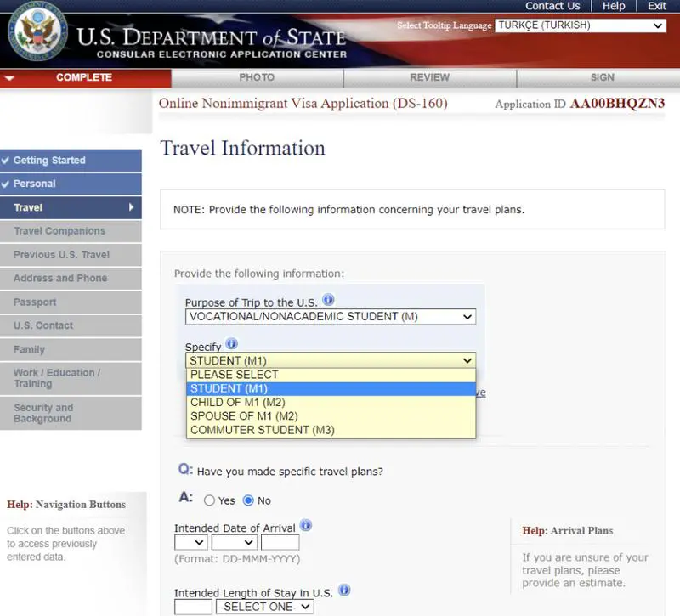Open the Contact Us link

point(552,6)
